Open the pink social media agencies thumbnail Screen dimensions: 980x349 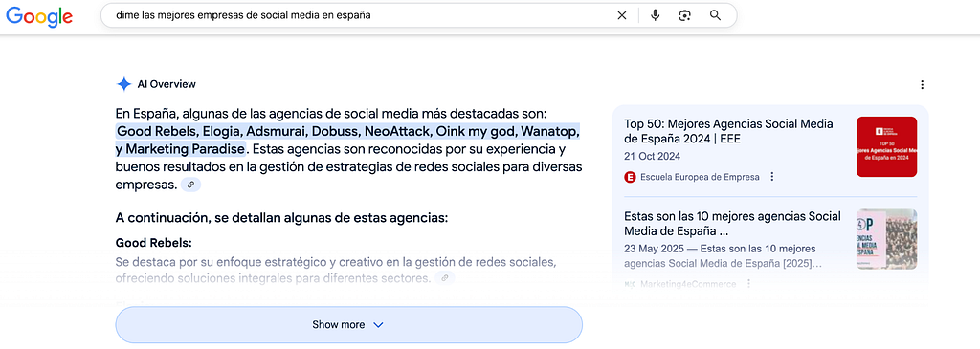[887, 239]
